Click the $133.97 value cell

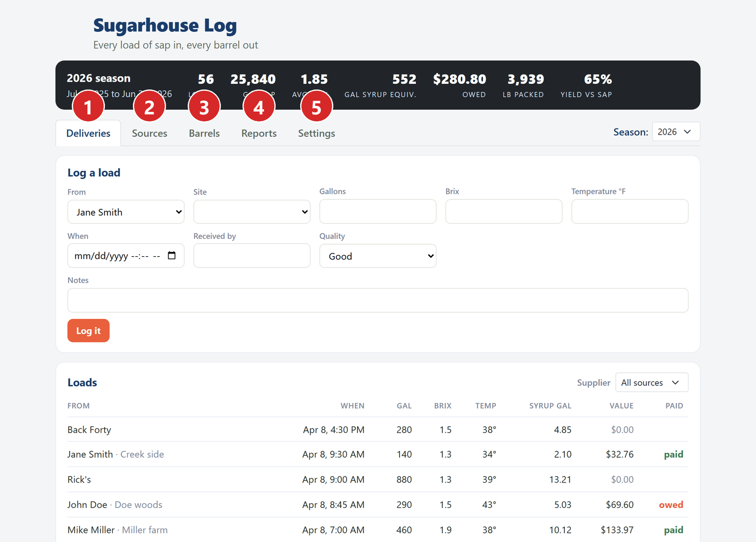(617, 530)
